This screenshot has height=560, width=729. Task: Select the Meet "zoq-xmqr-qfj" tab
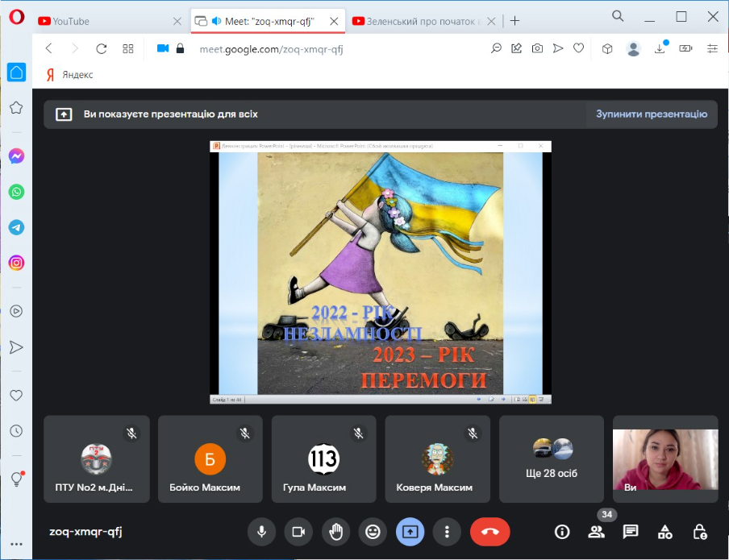[268, 22]
